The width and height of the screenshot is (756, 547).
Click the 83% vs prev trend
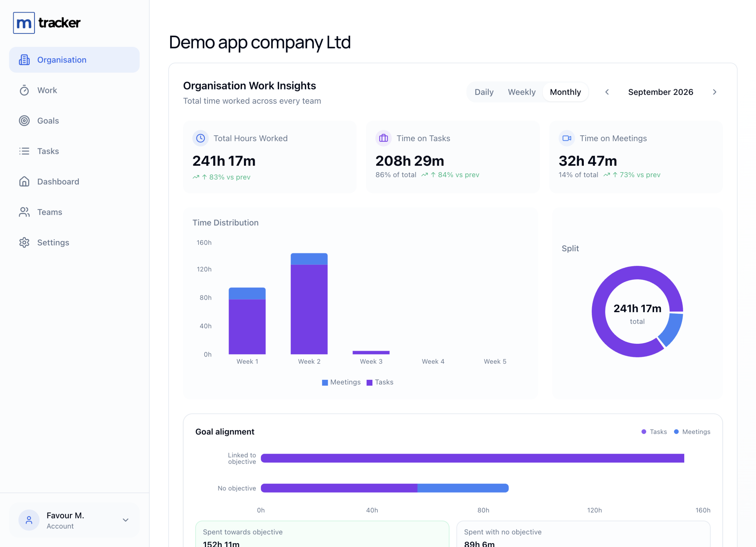click(x=221, y=177)
